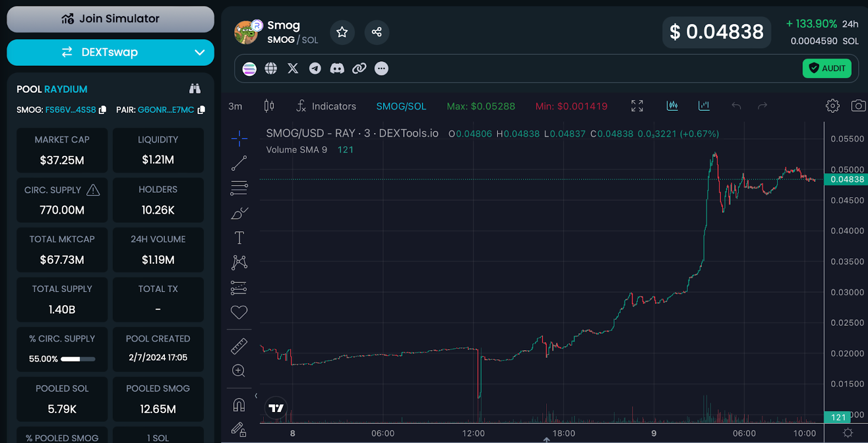
Task: Open the SMOG address FS66V...4SS8 link
Action: (71, 110)
